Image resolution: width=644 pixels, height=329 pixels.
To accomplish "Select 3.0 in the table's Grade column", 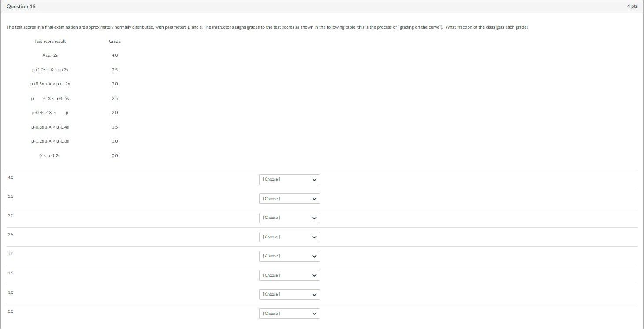I will tap(115, 84).
